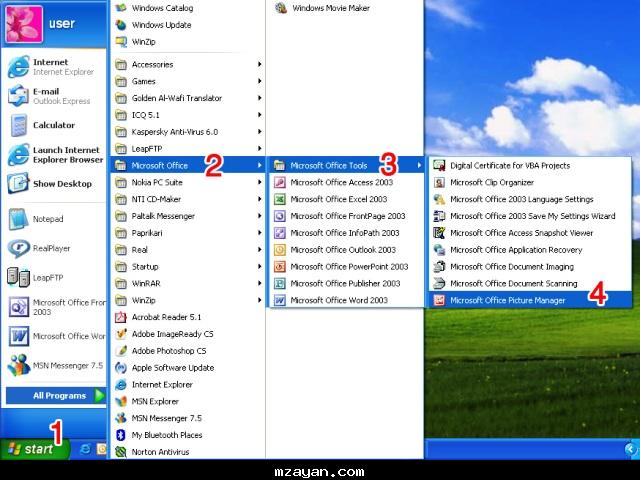
Task: Launch Calculator from the Start menu
Action: (x=55, y=125)
